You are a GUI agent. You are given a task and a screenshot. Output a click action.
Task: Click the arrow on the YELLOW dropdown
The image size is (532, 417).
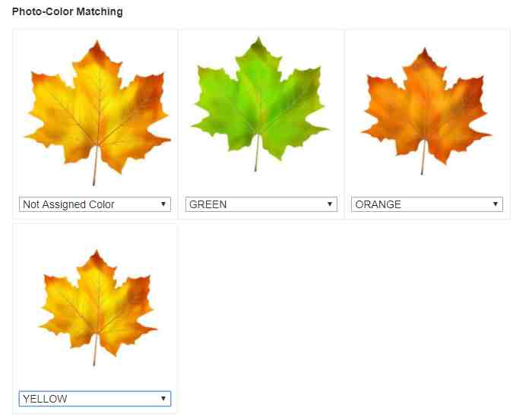[x=163, y=399]
